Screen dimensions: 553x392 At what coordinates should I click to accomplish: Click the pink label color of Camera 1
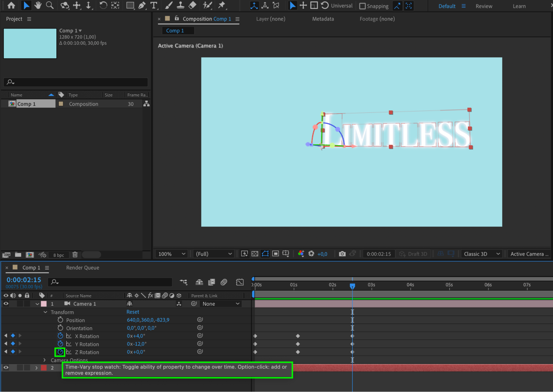pyautogui.click(x=44, y=304)
